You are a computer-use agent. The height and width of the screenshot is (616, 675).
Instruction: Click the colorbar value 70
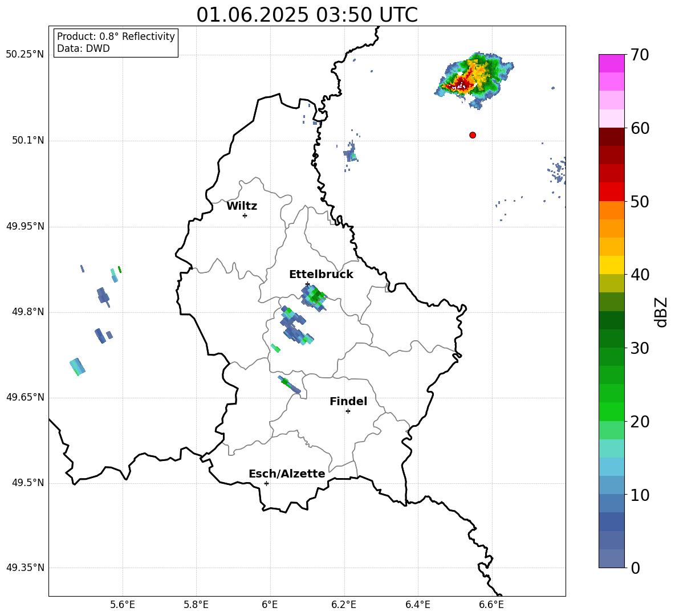point(640,55)
